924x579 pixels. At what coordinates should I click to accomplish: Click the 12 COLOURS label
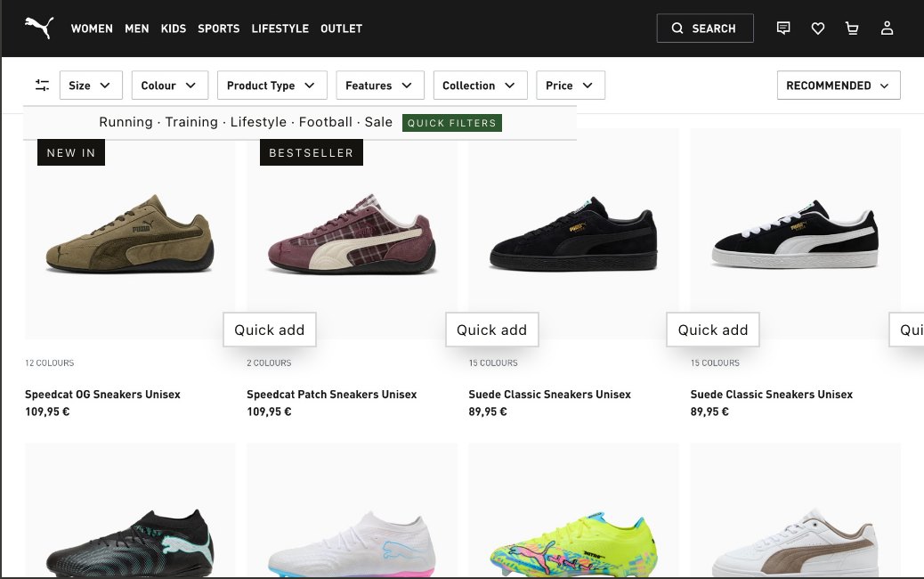[50, 363]
